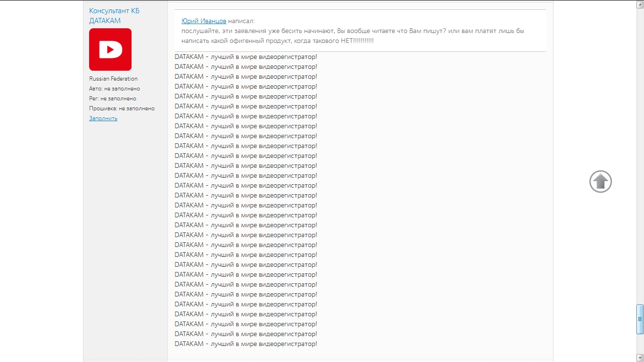
Task: Click the last DATAKAM slogan line
Action: pos(246,344)
